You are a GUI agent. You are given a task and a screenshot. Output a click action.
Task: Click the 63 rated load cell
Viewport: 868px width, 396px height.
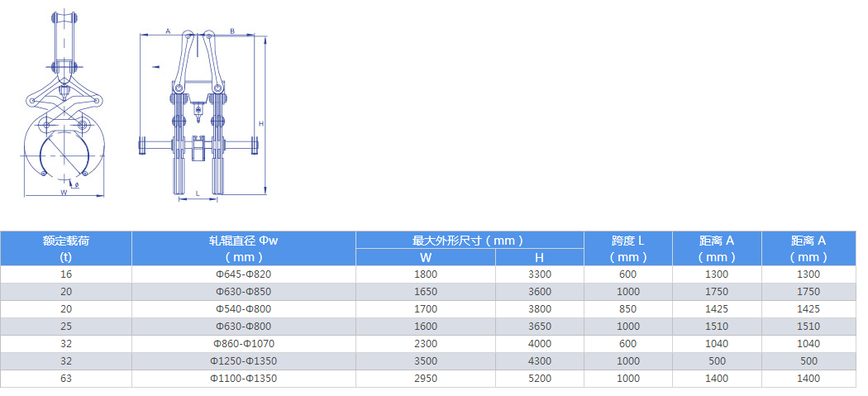click(66, 379)
